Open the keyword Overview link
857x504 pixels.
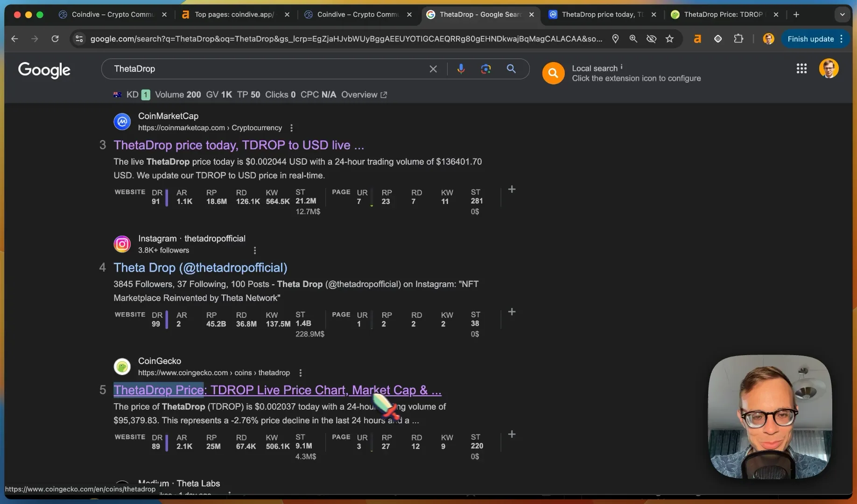coord(364,95)
